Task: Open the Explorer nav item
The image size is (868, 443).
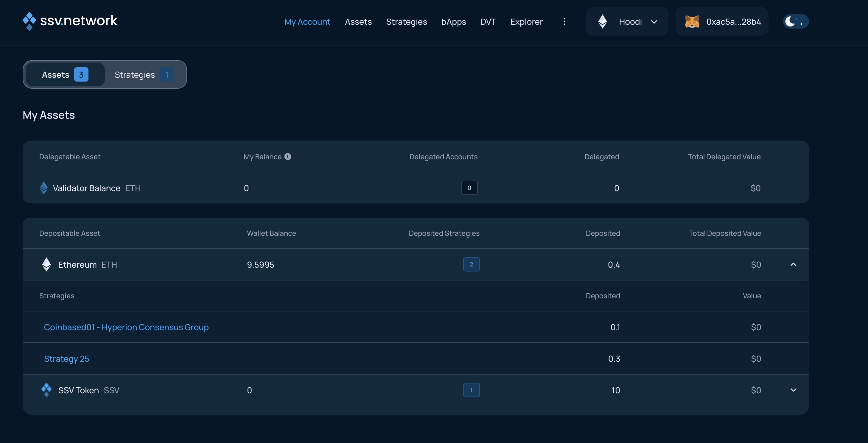Action: (526, 21)
